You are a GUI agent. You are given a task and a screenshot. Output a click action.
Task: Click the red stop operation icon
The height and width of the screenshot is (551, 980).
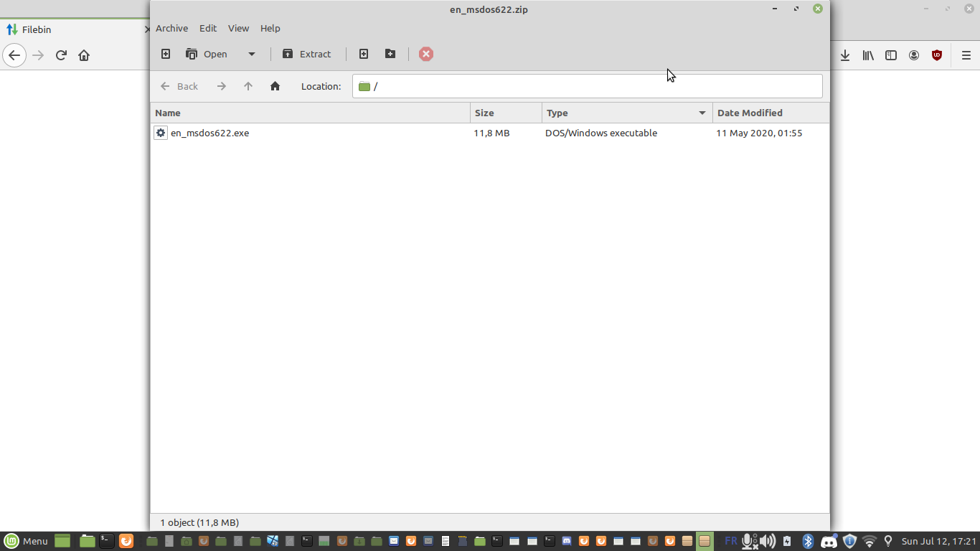click(426, 54)
